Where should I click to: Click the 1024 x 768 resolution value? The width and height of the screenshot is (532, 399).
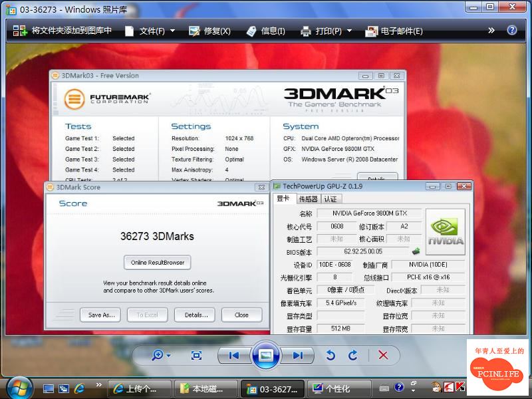239,138
